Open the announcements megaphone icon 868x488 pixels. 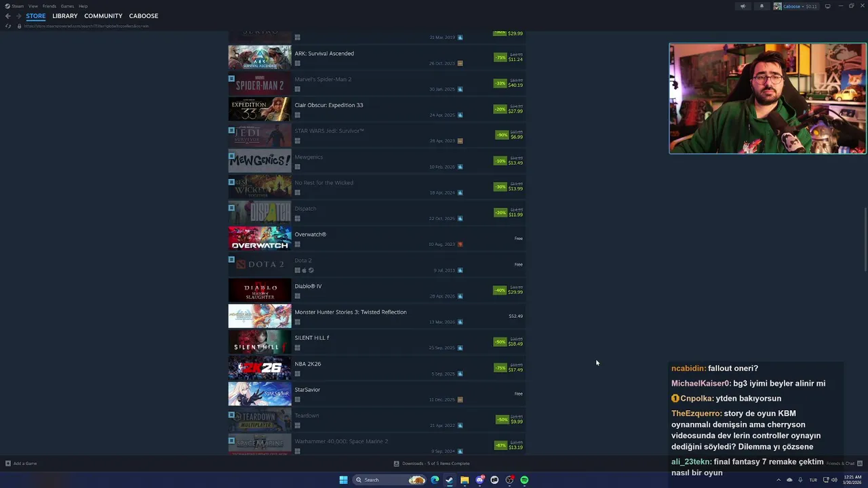[743, 6]
